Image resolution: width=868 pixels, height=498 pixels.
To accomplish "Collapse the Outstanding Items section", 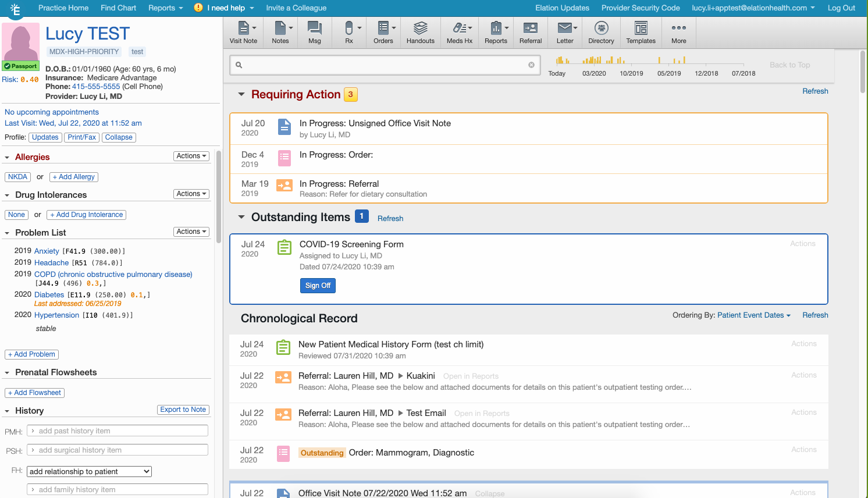I will click(x=241, y=217).
